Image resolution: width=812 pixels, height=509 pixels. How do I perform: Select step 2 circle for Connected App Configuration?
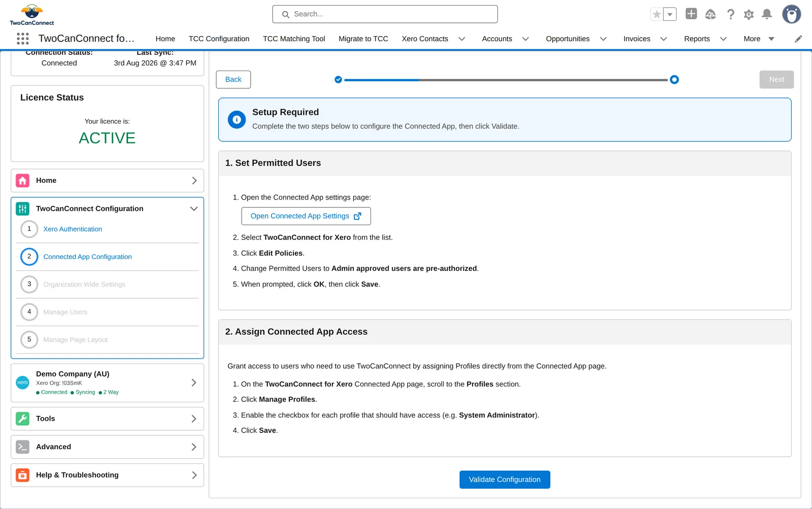[29, 257]
